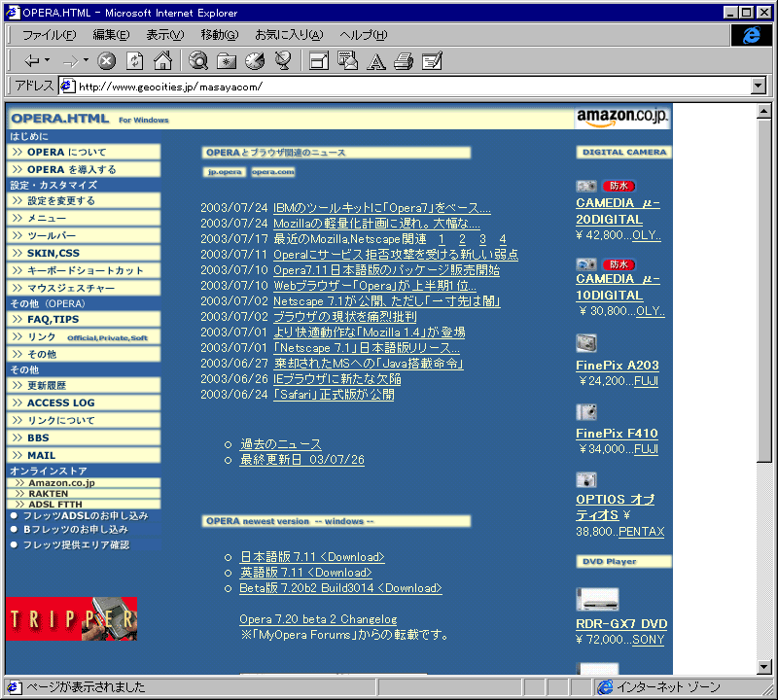The width and height of the screenshot is (778, 700).
Task: Click the Channels satellite dish icon
Action: (283, 61)
